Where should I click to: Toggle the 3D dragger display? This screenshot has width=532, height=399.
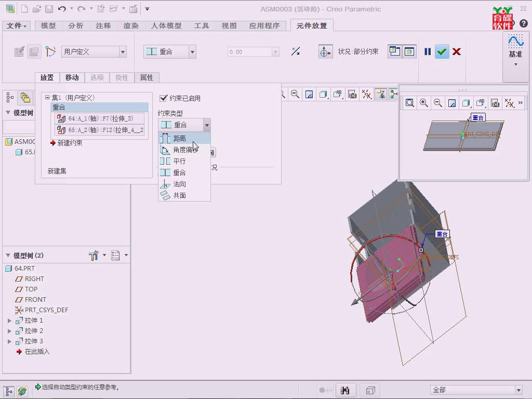coord(325,51)
